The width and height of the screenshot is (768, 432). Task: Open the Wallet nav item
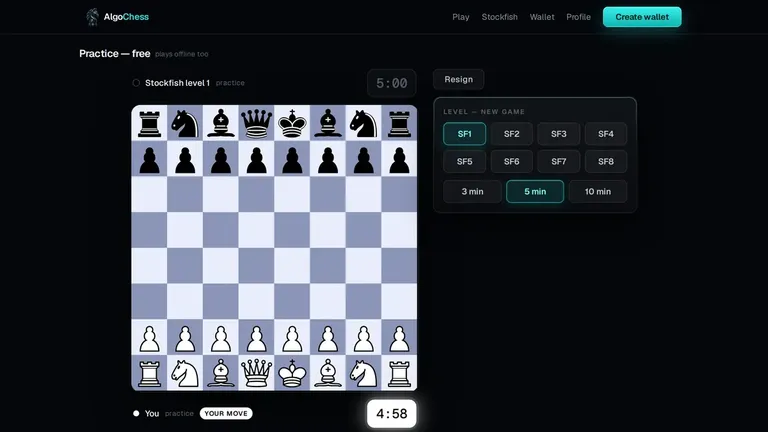[542, 17]
